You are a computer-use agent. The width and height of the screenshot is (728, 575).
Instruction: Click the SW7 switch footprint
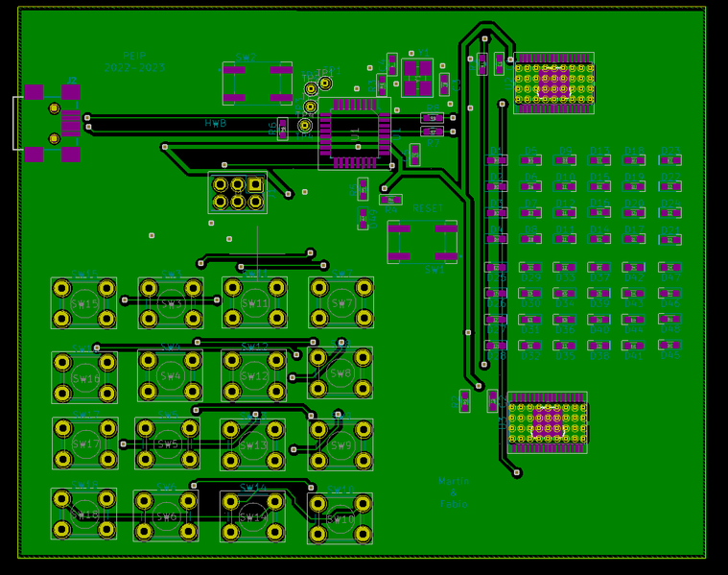click(x=341, y=303)
